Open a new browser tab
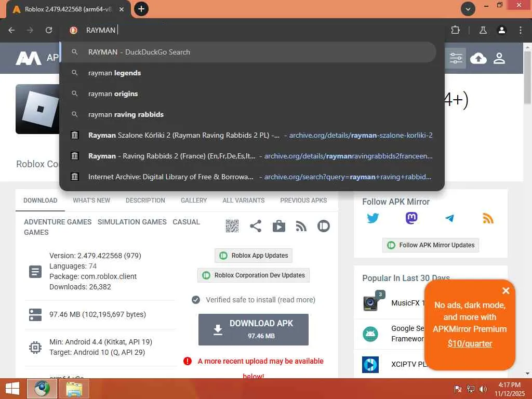The width and height of the screenshot is (532, 399). (141, 9)
